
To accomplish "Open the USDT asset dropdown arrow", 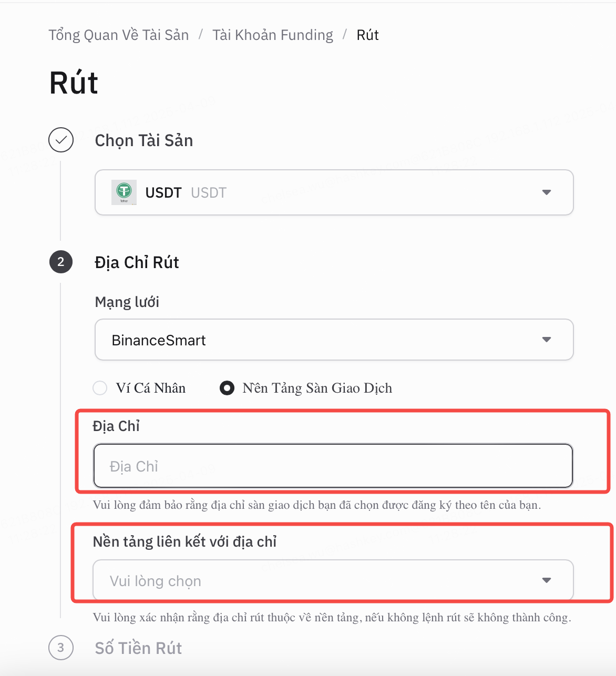I will click(x=547, y=192).
